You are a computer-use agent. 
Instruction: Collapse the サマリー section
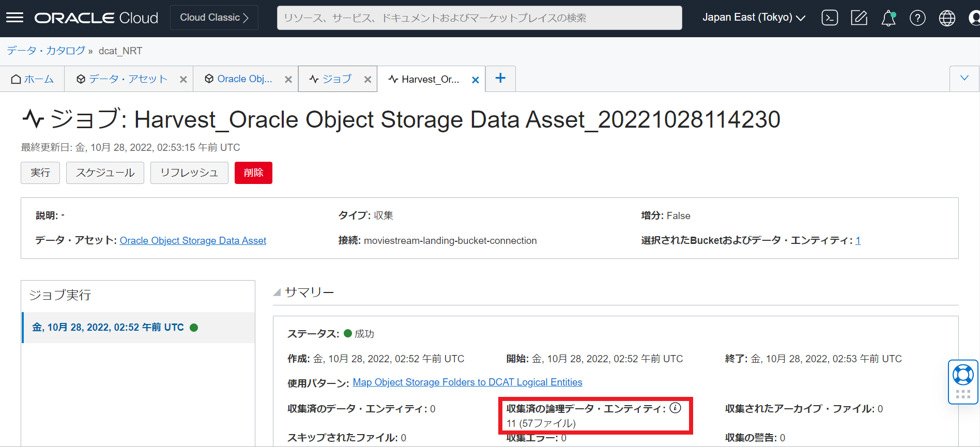coord(277,292)
